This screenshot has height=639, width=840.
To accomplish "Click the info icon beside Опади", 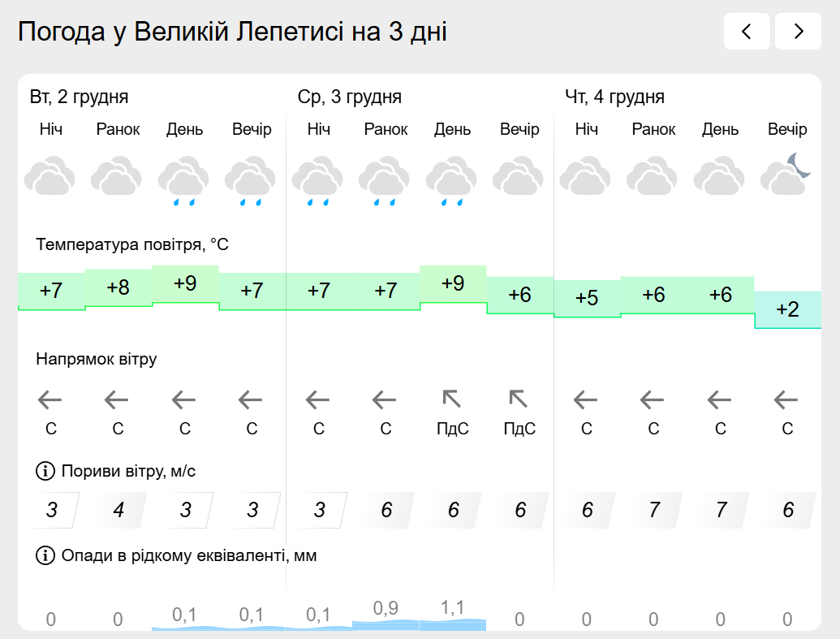I will [44, 555].
